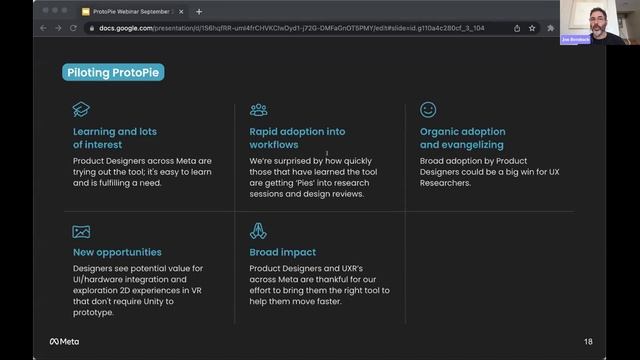Open a new tab with the plus button
The width and height of the screenshot is (640, 360).
click(x=199, y=12)
